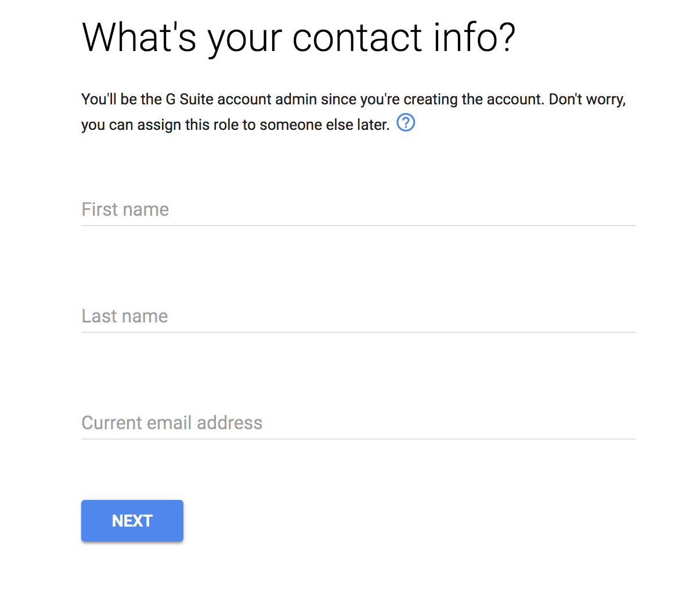Click the "Last name" placeholder text

pos(125,316)
